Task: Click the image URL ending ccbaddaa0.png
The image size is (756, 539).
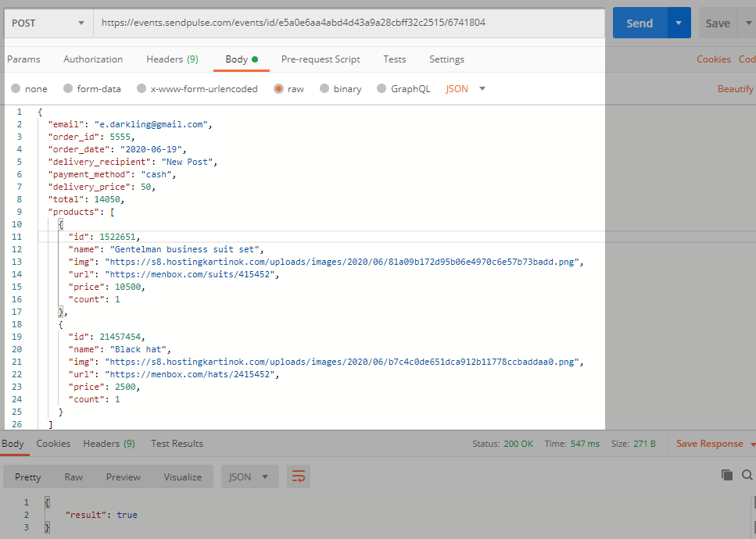Action: (x=342, y=362)
